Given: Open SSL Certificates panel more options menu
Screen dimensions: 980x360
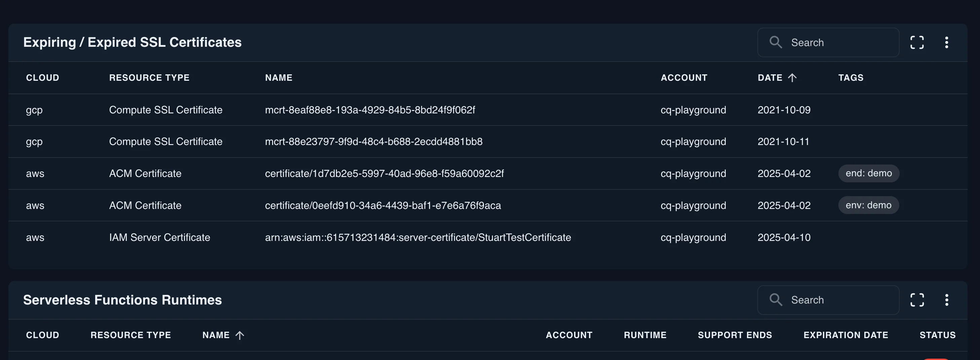Looking at the screenshot, I should click(x=946, y=42).
